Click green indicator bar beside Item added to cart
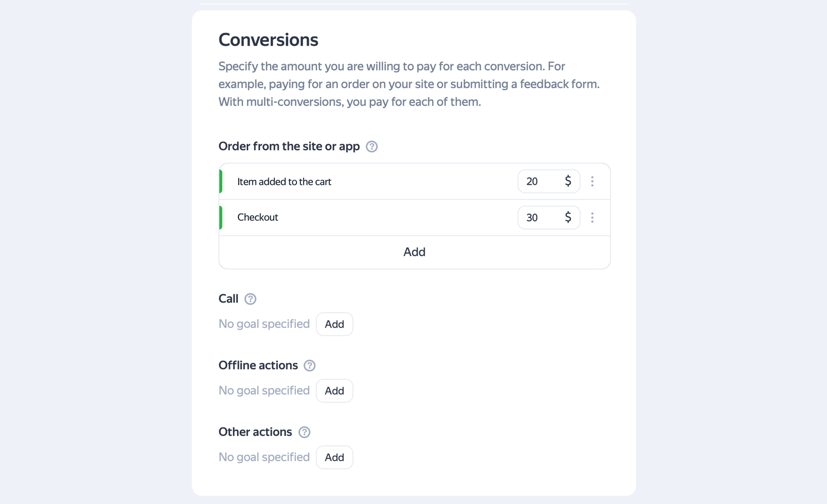The width and height of the screenshot is (827, 504). pyautogui.click(x=221, y=181)
